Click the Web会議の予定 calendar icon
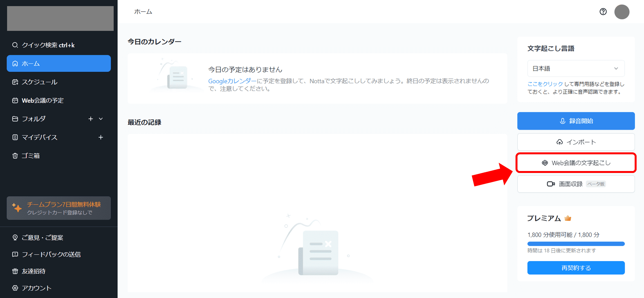Viewport: 644px width, 298px height. (15, 101)
